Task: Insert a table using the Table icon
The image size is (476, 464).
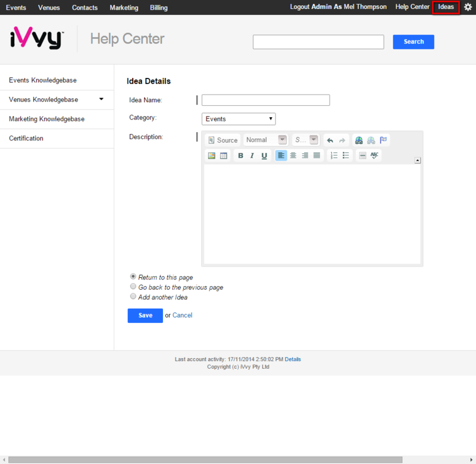Action: [224, 156]
